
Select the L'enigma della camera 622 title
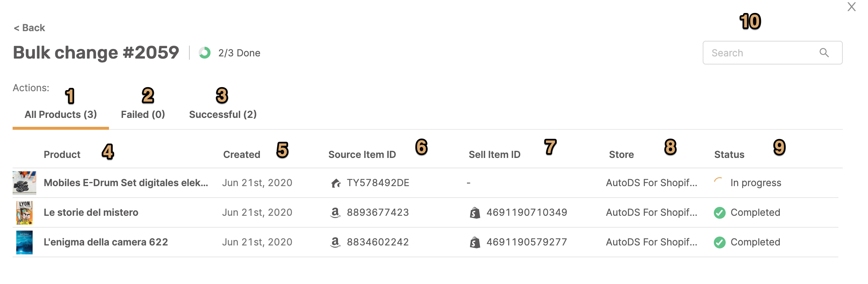[106, 242]
